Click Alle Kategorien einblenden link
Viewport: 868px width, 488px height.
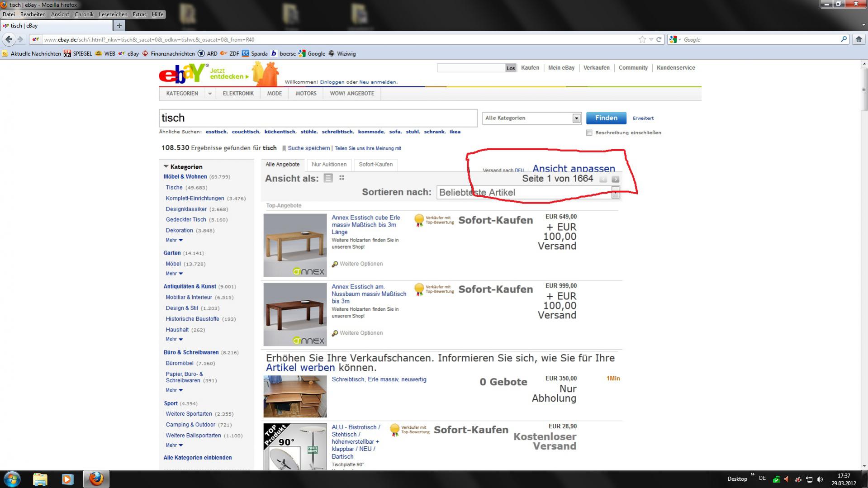tap(198, 458)
